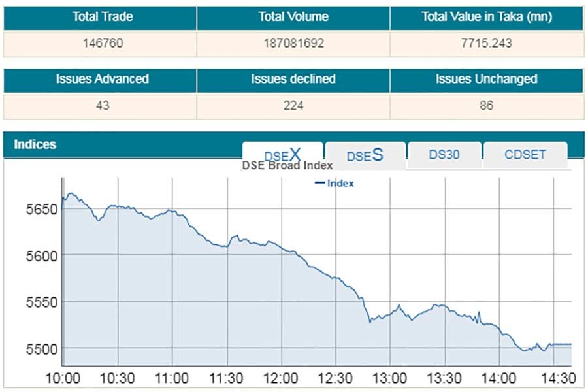Click the total trade value 146760
Image resolution: width=588 pixels, height=392 pixels.
point(99,43)
